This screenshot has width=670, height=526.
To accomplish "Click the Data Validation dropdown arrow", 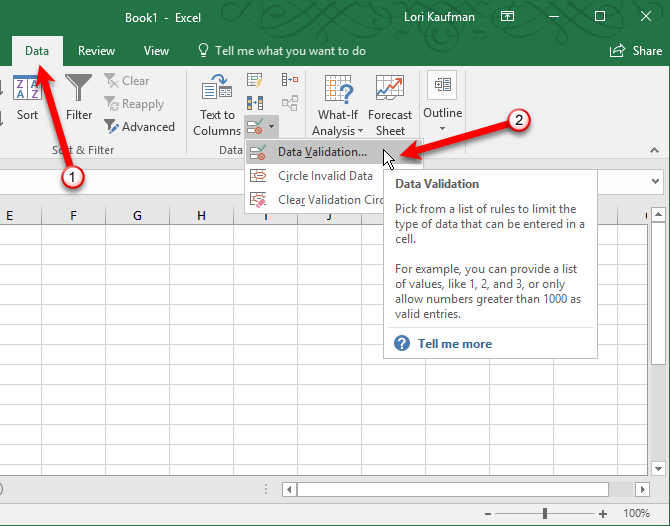I will (271, 129).
